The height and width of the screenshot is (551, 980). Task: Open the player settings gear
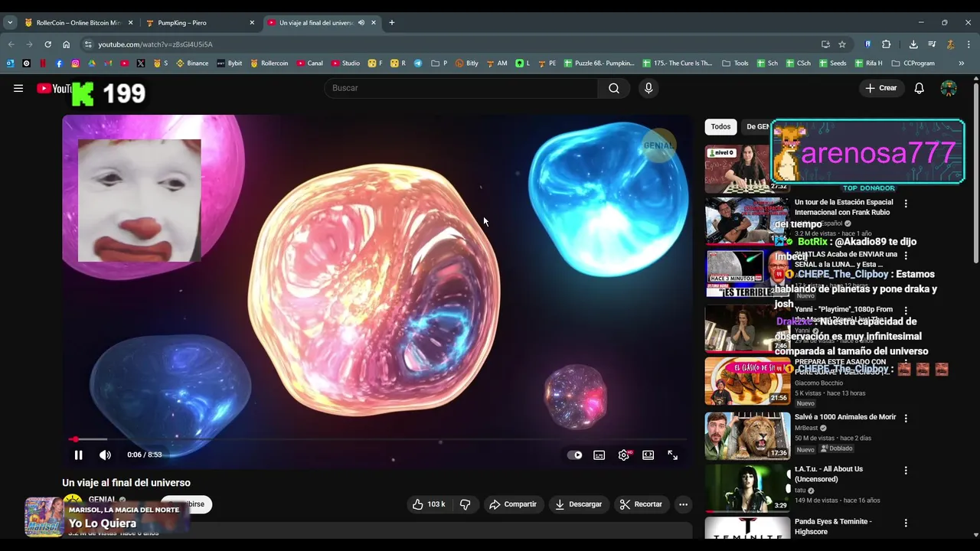624,455
